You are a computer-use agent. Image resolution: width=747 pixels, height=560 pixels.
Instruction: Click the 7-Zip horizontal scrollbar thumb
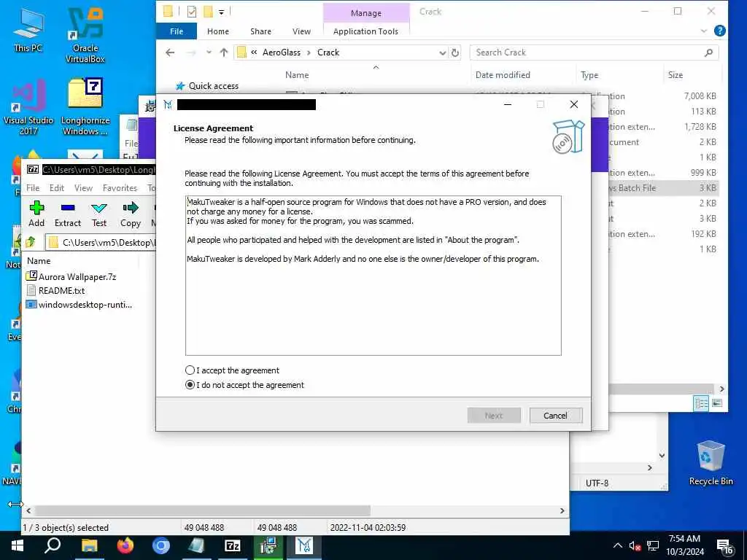pos(203,510)
